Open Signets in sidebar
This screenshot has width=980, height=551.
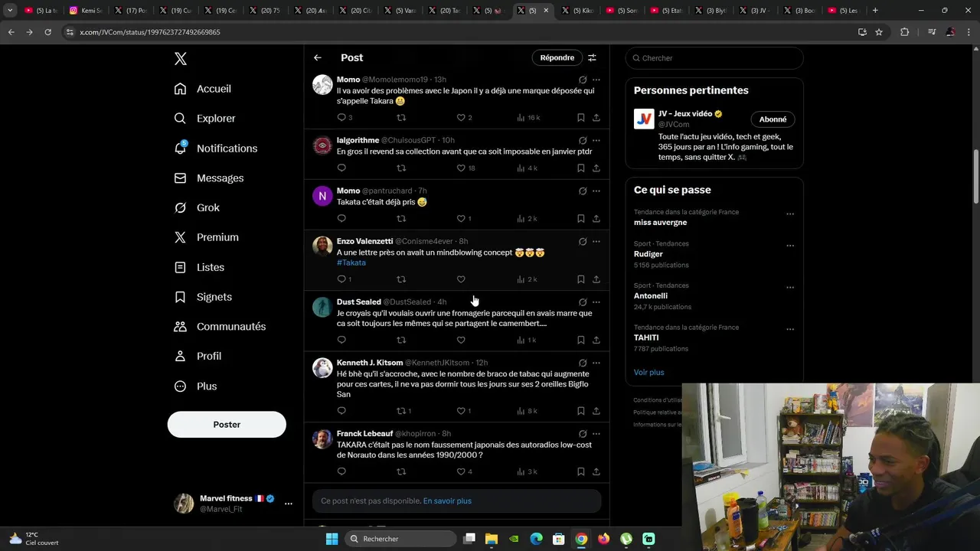tap(203, 297)
